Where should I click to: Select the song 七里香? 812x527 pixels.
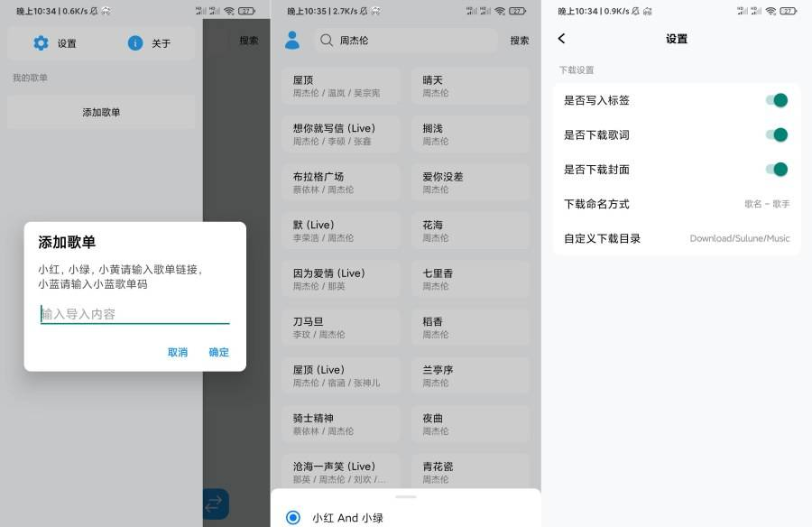tap(470, 279)
